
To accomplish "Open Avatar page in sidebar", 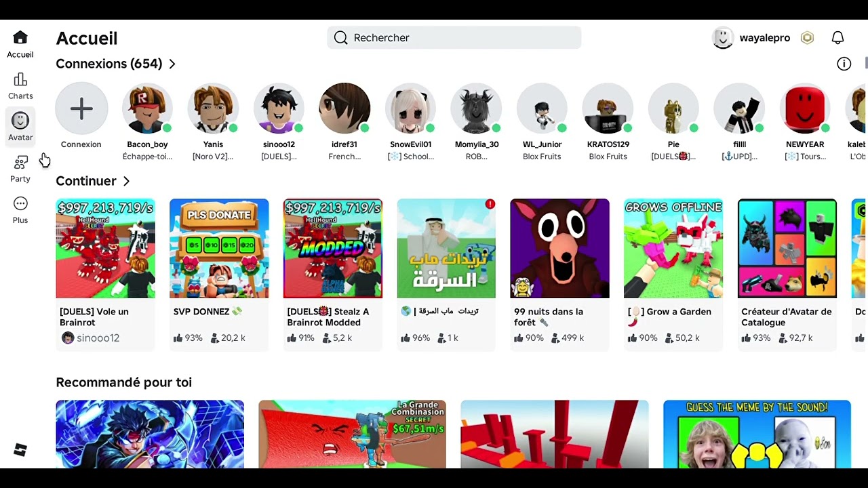I will point(20,127).
